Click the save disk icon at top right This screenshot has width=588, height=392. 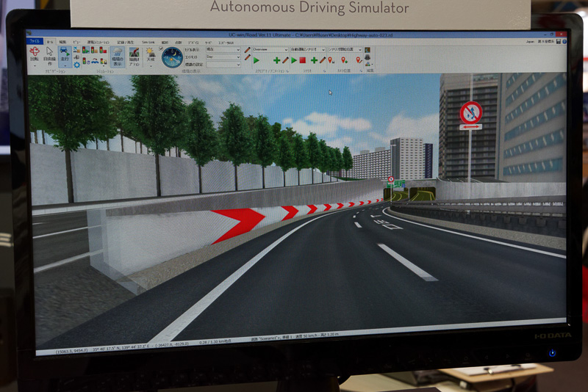(559, 42)
